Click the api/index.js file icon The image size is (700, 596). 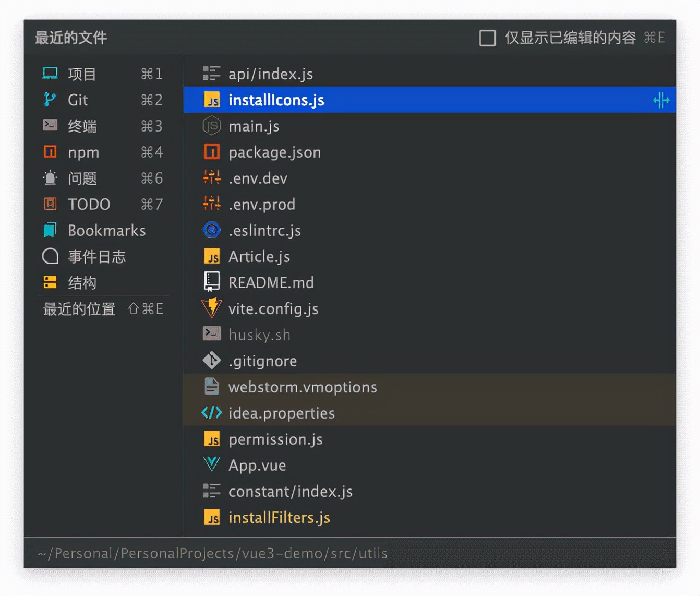click(211, 74)
